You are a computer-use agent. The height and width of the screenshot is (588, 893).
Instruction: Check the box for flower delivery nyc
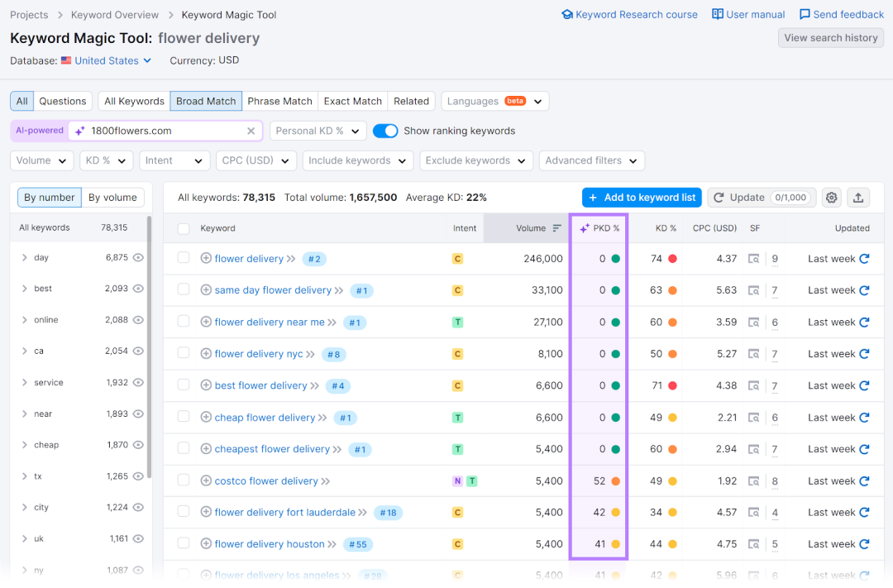tap(184, 353)
